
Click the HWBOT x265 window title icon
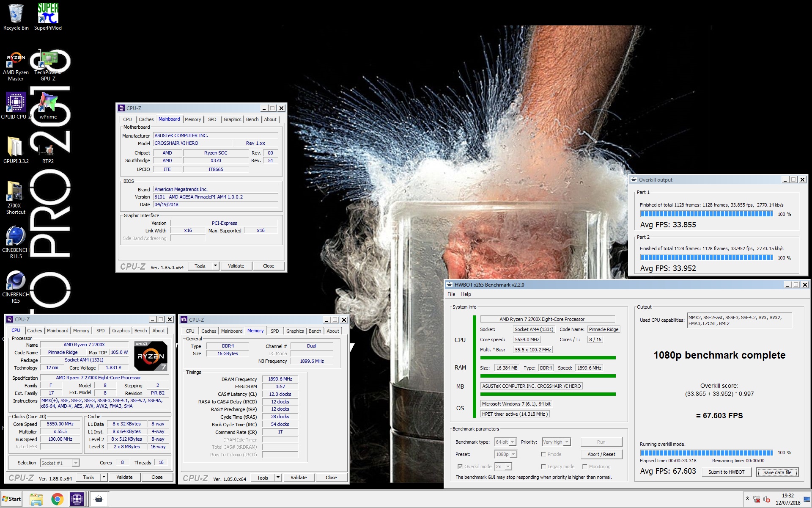450,284
